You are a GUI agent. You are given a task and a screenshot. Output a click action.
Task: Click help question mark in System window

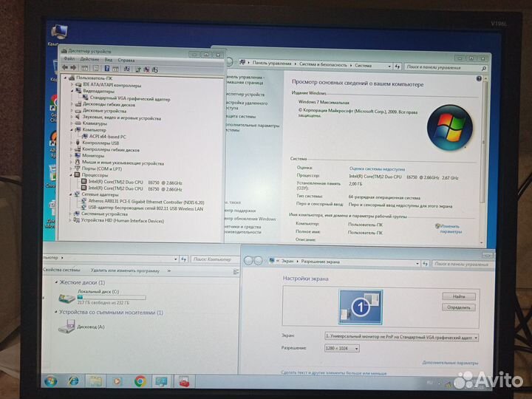click(x=478, y=79)
